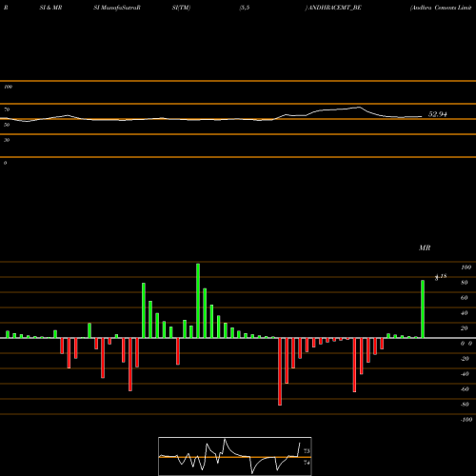Click the 'SI(TM)' header text
The image size is (476, 476).
[181, 8]
